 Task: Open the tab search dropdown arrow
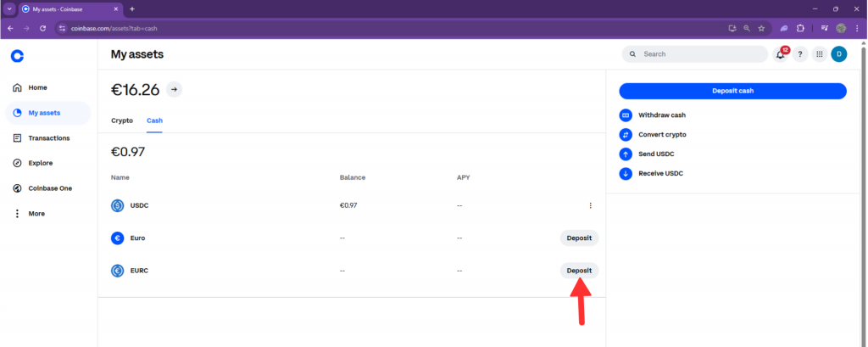coord(9,8)
